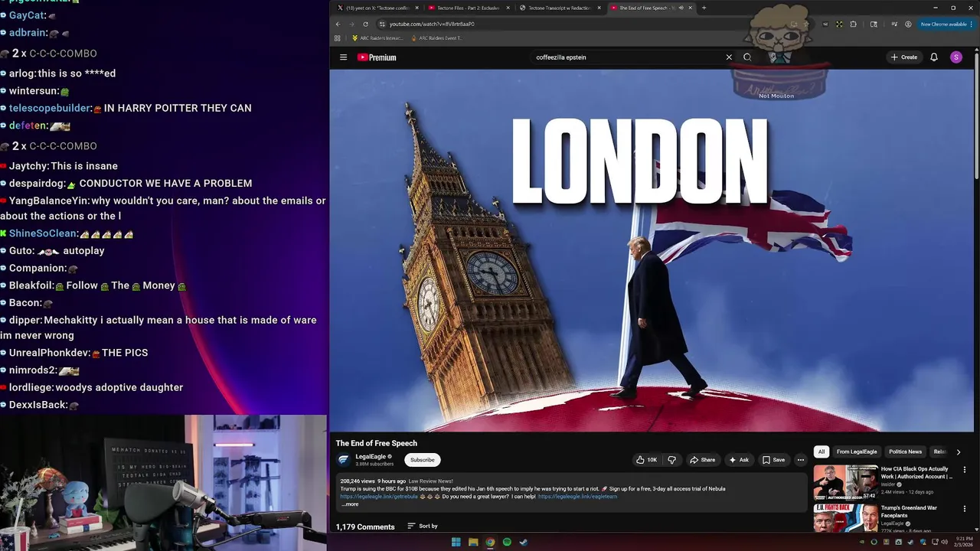Open the Windows Start button
The width and height of the screenshot is (980, 551).
[x=456, y=542]
